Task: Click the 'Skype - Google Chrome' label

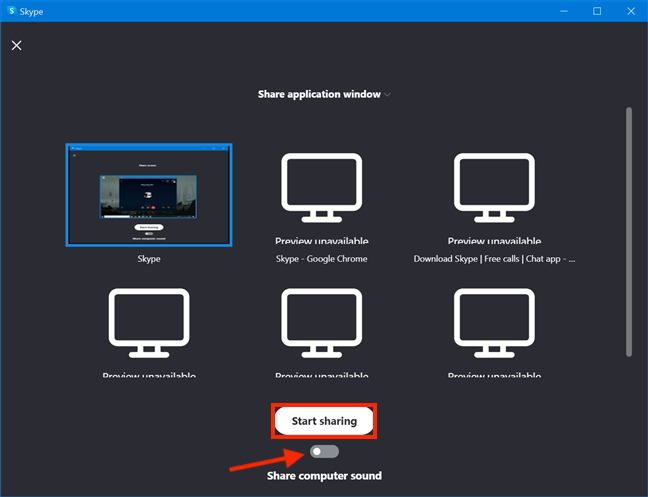Action: (322, 259)
